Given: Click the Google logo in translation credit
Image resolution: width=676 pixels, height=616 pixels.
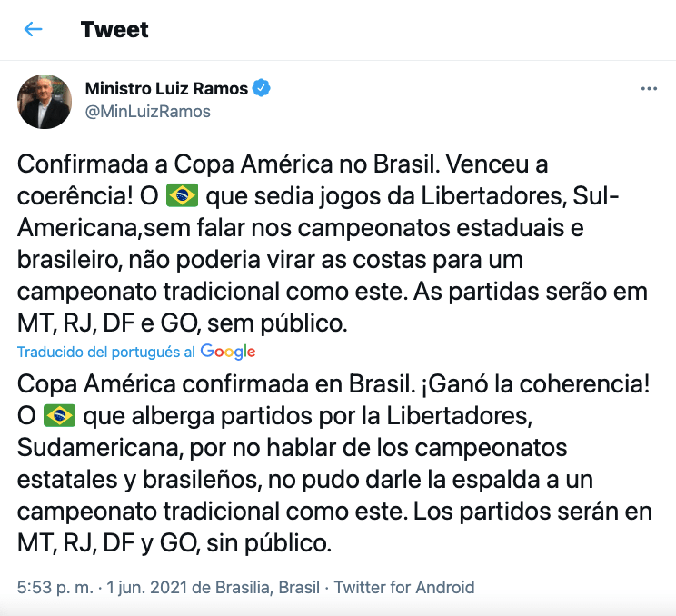Looking at the screenshot, I should click(228, 352).
